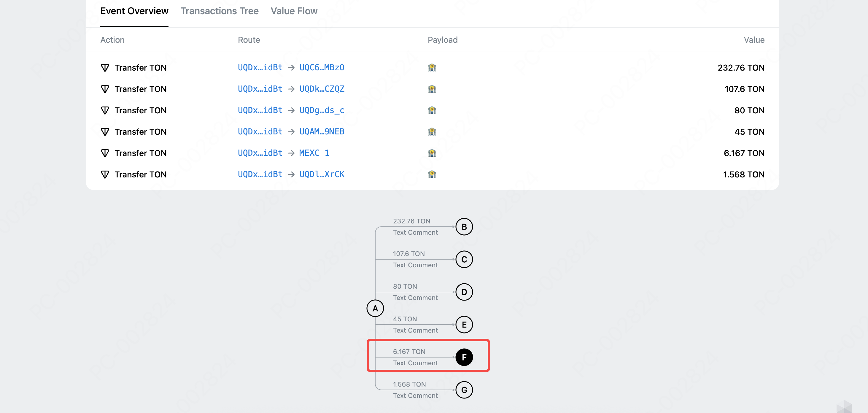Switch to the Transactions Tree tab
Screen dimensions: 868x413
coord(219,11)
